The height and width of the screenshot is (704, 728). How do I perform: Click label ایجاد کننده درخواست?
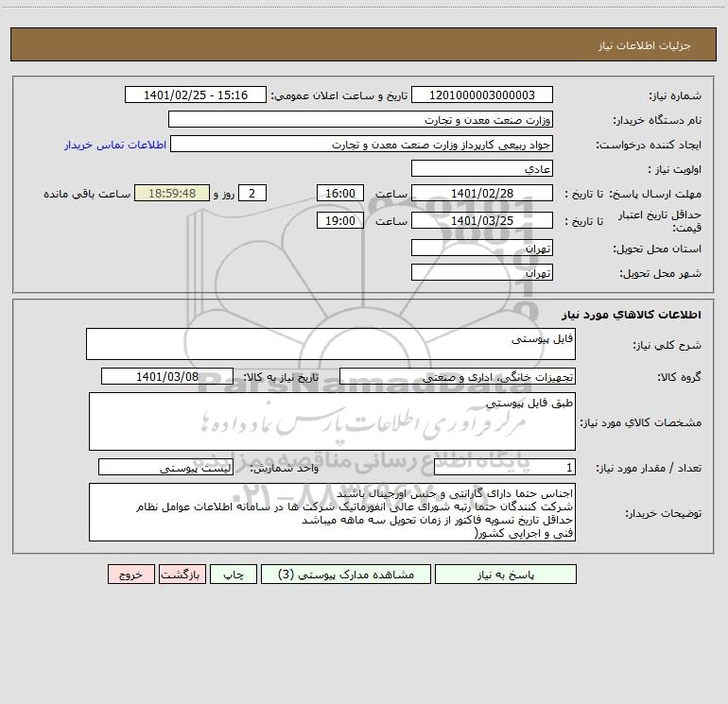(x=649, y=145)
